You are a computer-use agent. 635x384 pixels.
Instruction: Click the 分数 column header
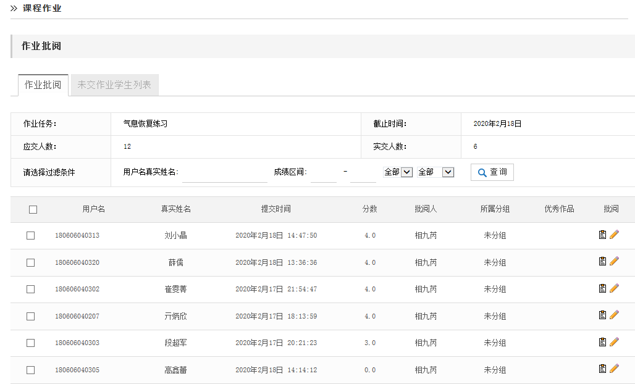coord(370,209)
